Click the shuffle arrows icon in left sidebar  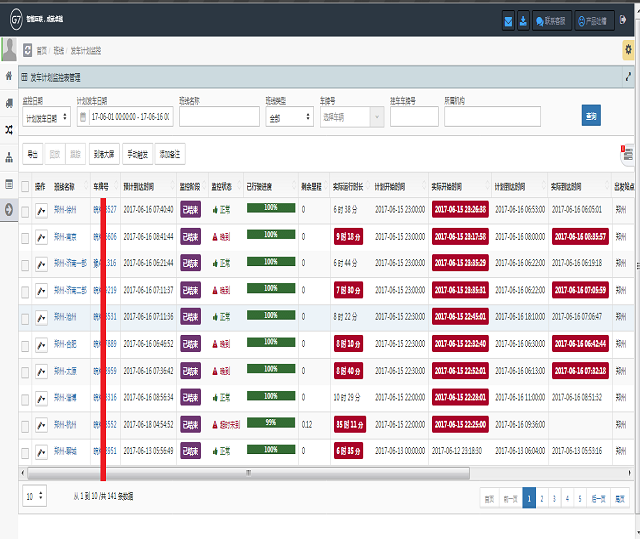pyautogui.click(x=9, y=130)
